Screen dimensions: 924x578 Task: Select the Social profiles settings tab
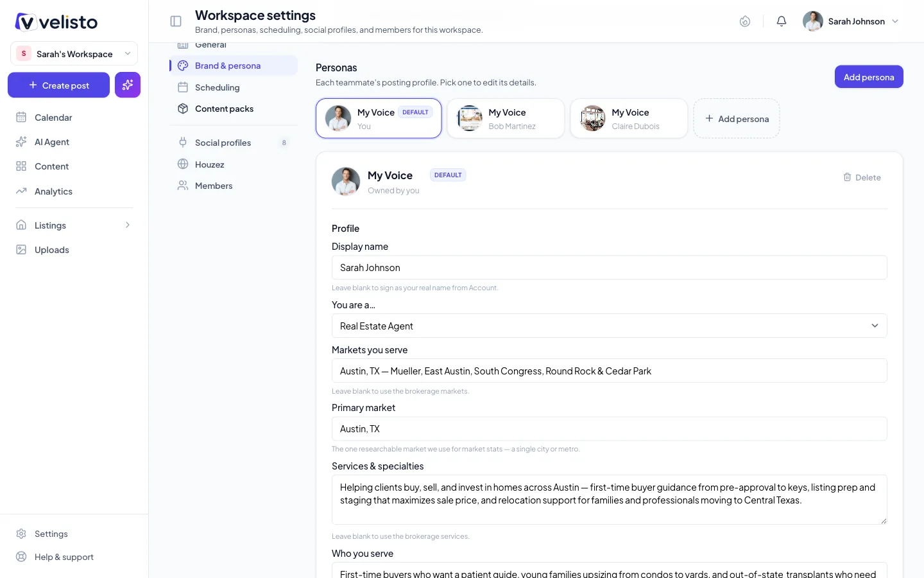coord(234,143)
